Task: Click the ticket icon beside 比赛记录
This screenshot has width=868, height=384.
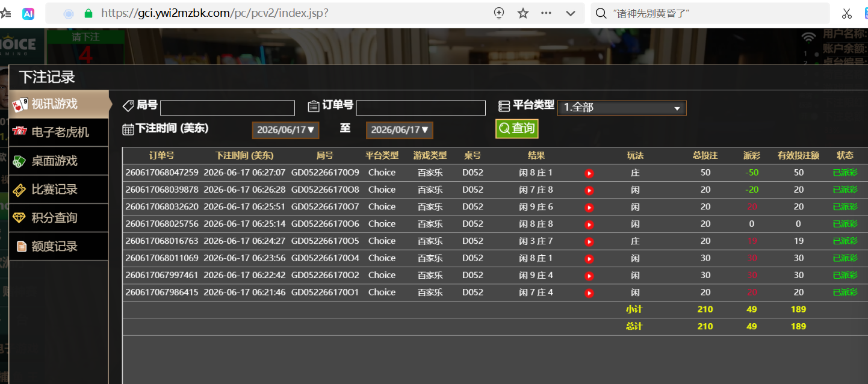Action: coord(19,190)
